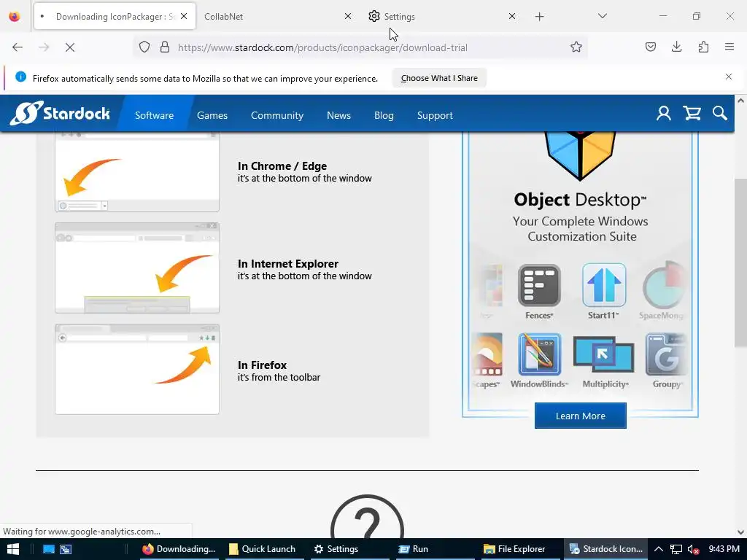Image resolution: width=747 pixels, height=560 pixels.
Task: Bookmark this page with the star
Action: 576,47
